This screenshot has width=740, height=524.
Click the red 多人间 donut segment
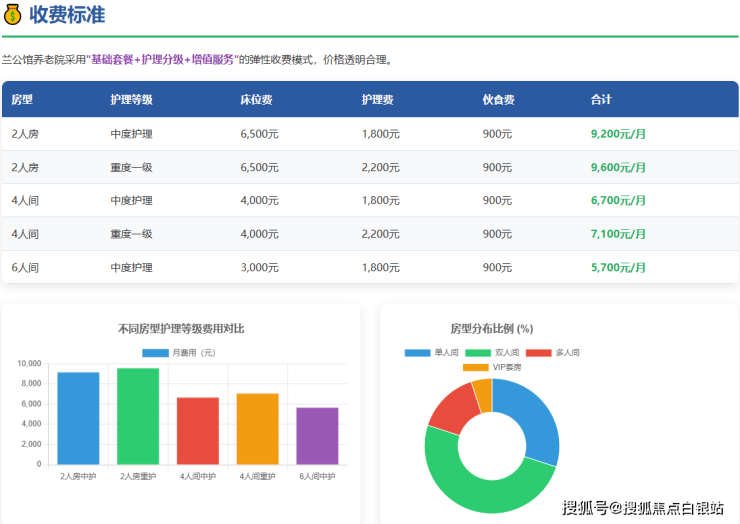(x=448, y=408)
